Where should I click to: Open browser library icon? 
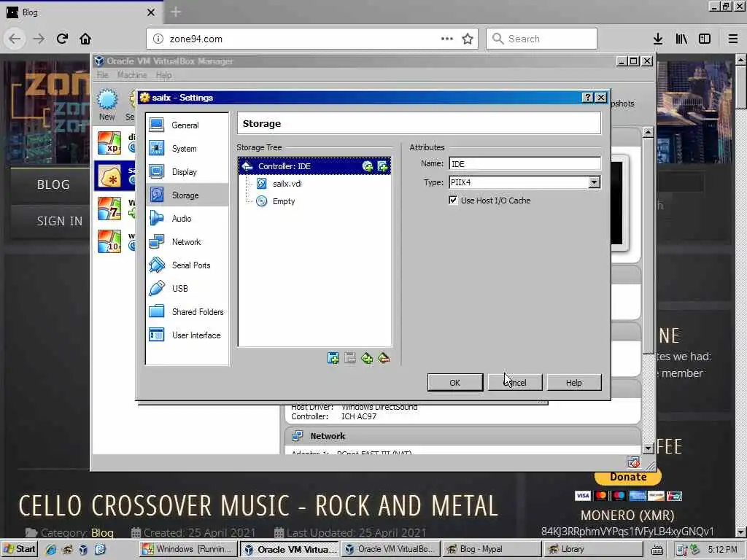pyautogui.click(x=681, y=39)
